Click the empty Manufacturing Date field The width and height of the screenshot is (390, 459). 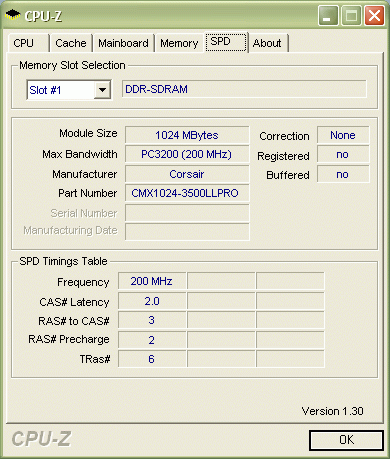coord(187,231)
